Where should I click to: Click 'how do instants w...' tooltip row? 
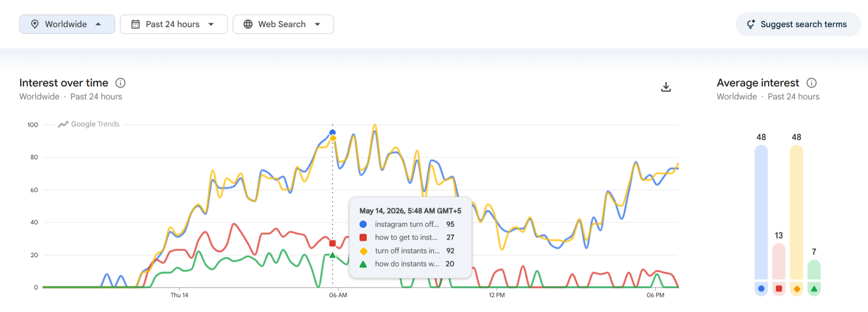(x=407, y=264)
